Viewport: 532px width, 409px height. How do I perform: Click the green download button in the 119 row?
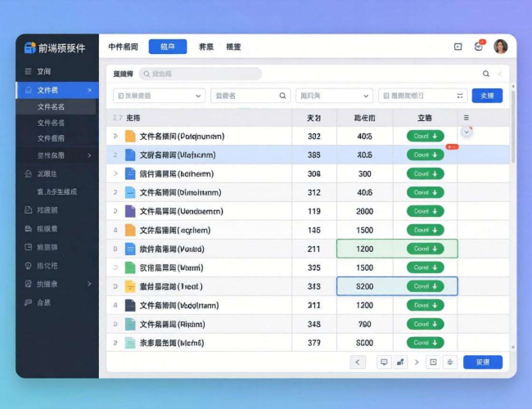(x=426, y=211)
